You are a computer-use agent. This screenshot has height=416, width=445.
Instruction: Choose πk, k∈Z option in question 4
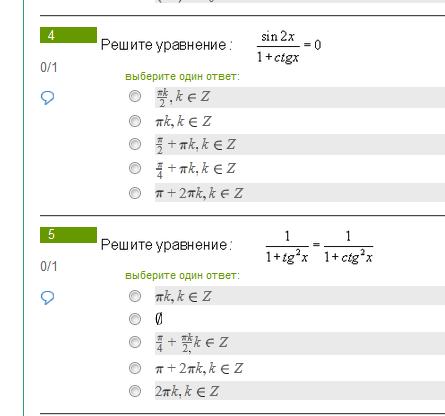click(135, 121)
